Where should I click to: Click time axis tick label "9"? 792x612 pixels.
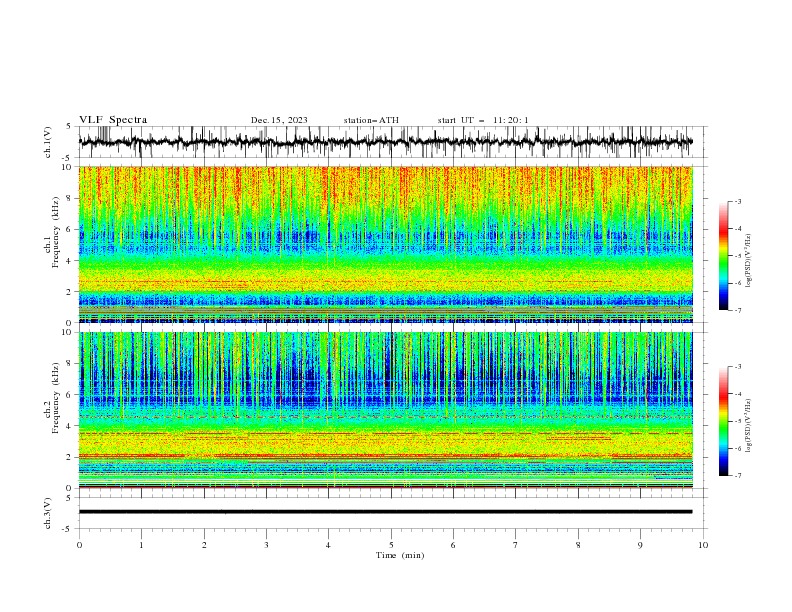pyautogui.click(x=640, y=545)
